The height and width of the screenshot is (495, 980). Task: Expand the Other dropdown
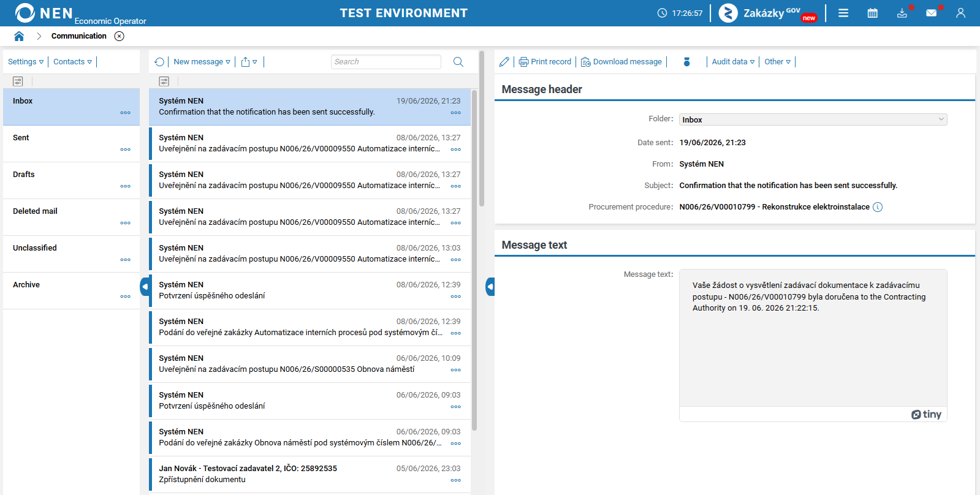click(x=777, y=62)
